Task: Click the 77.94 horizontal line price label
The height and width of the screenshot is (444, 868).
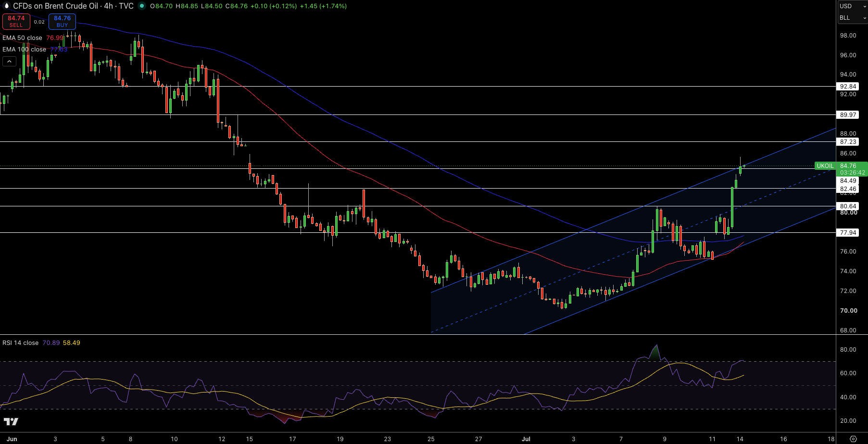Action: click(x=848, y=233)
